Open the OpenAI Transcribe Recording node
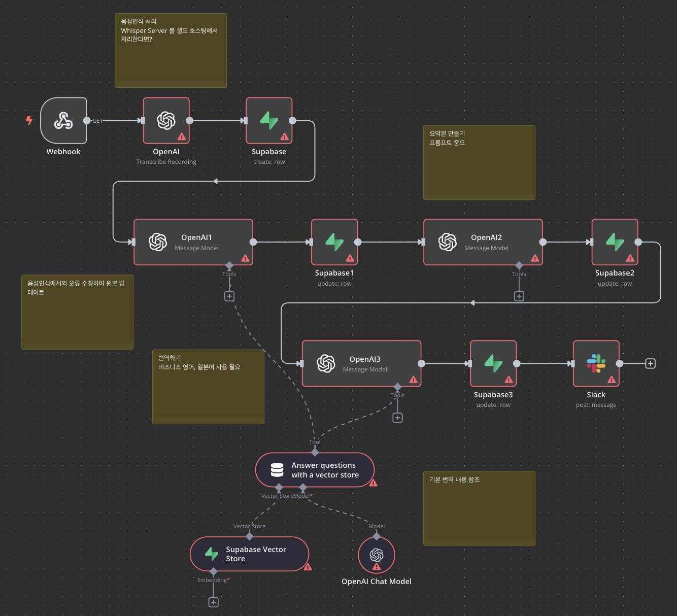The image size is (677, 616). coord(166,121)
